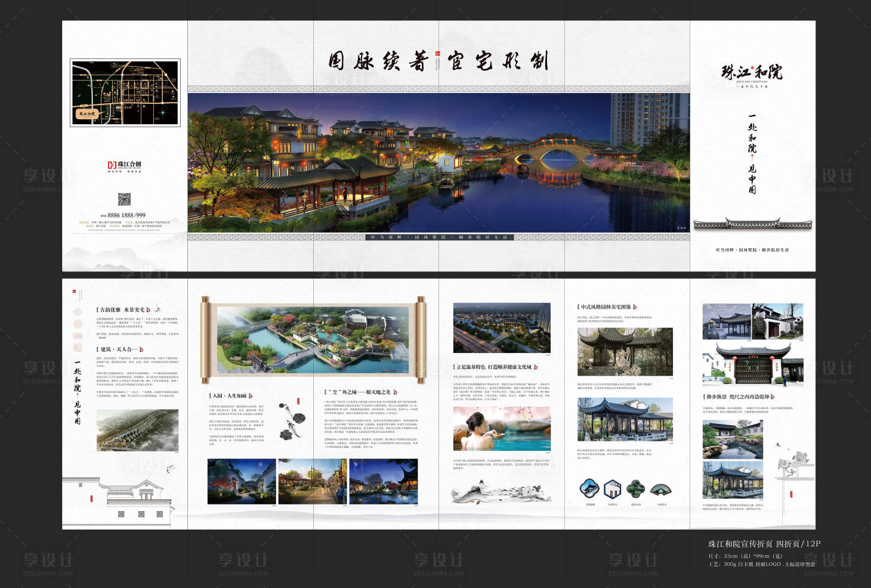Click the fan-shaped bridge icon
This screenshot has width=871, height=588.
pyautogui.click(x=660, y=490)
